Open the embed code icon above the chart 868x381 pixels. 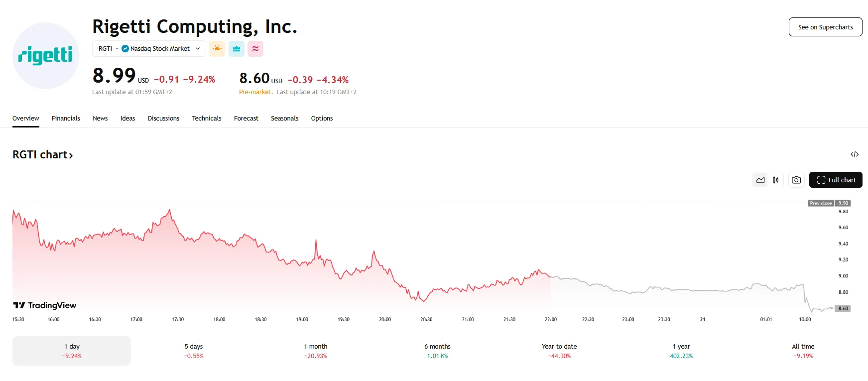pos(855,154)
